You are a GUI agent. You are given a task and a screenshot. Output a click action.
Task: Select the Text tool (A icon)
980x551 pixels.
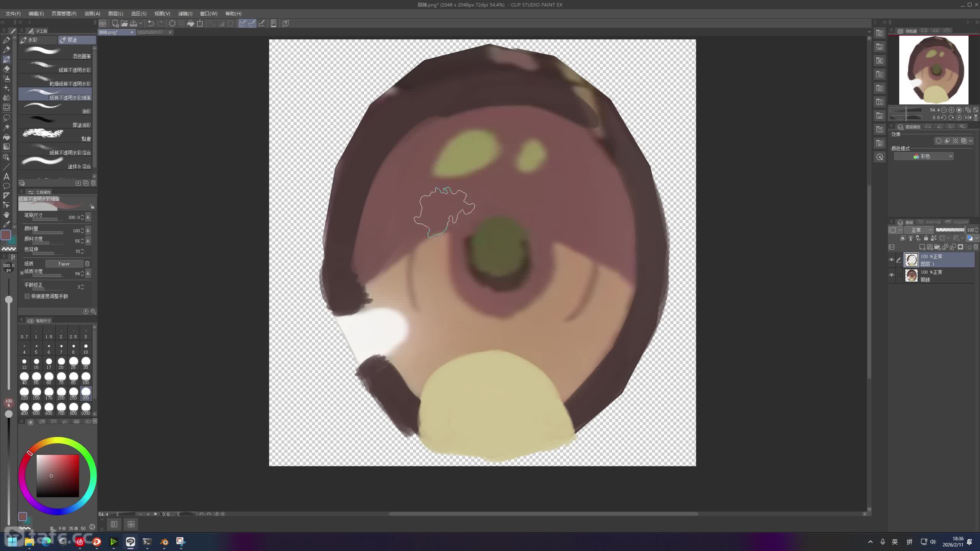[x=7, y=176]
